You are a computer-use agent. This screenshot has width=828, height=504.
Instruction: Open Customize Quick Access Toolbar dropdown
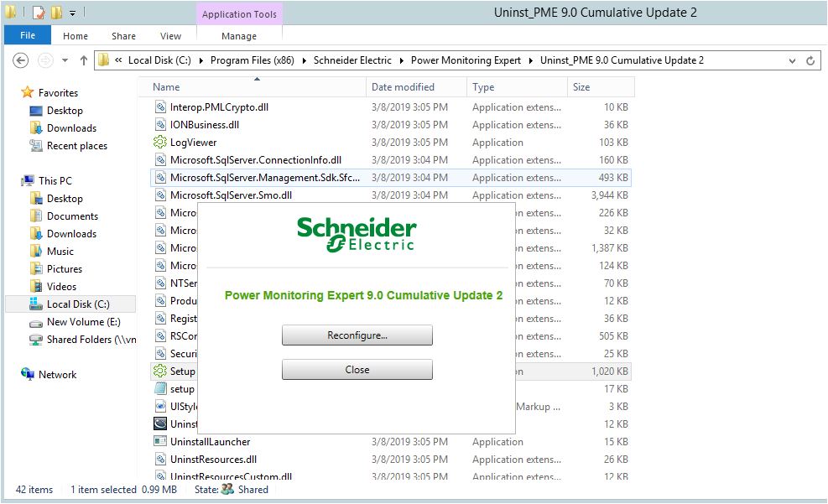tap(72, 13)
